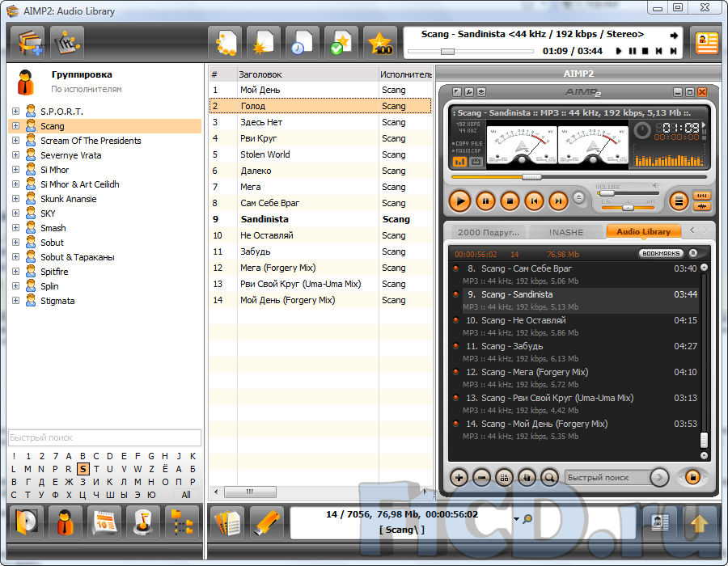This screenshot has height=566, width=728.
Task: Toggle pause in the library mini player
Action: (633, 51)
